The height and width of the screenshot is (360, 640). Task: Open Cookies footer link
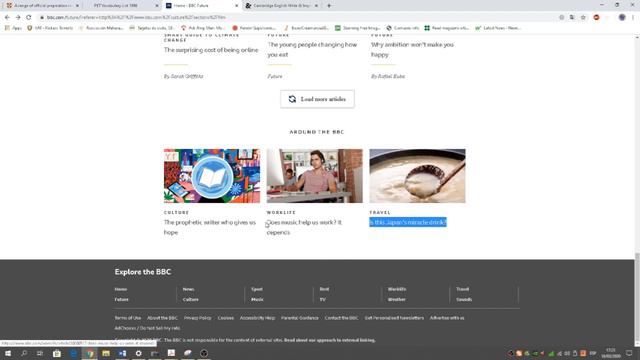coord(226,318)
